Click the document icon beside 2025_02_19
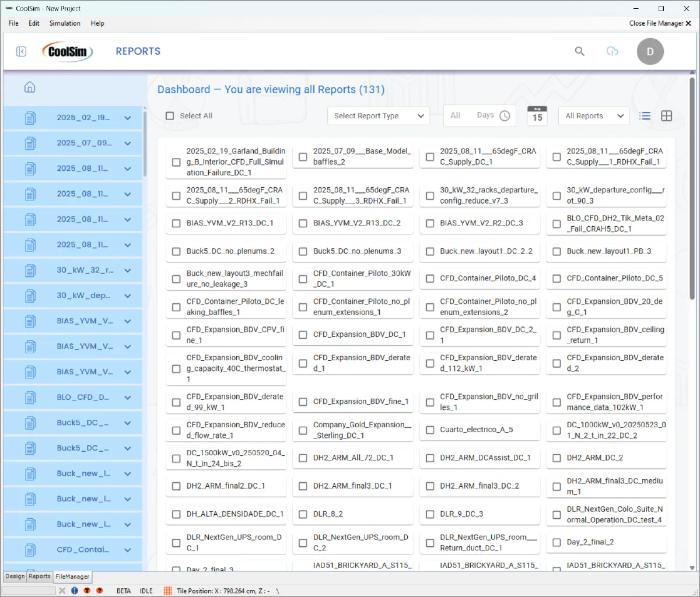Image resolution: width=700 pixels, height=597 pixels. click(x=30, y=118)
